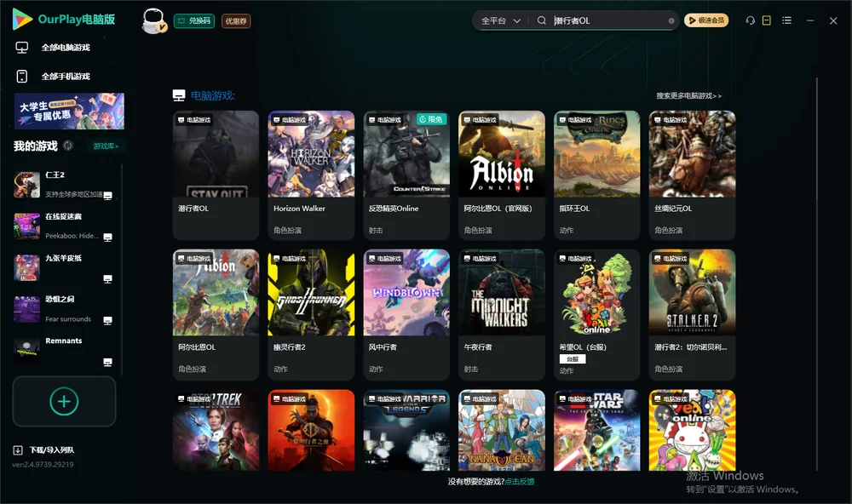Click the user avatar icon
Viewport: 852px width, 504px height.
pos(153,21)
